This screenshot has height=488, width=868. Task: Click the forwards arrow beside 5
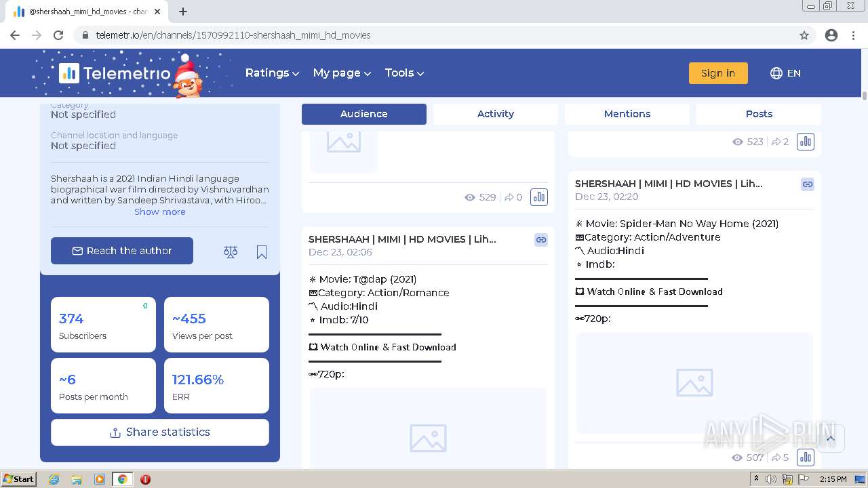pyautogui.click(x=776, y=457)
